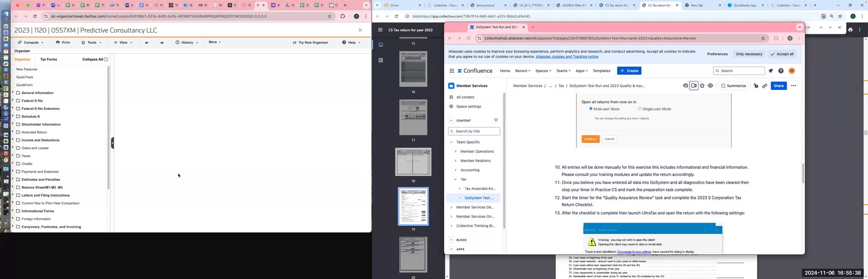Open the Teams menu in Confluence
868x279 pixels.
coord(563,71)
